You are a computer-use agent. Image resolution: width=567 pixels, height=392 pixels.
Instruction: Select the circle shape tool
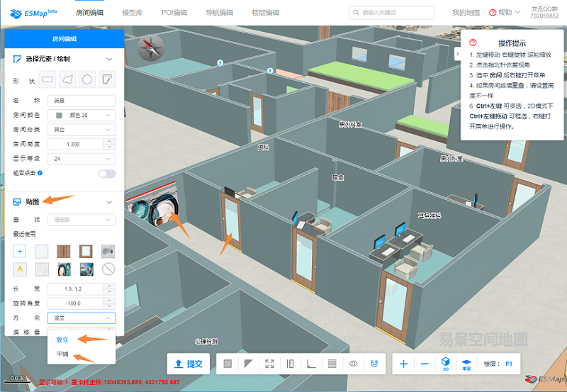coord(87,79)
